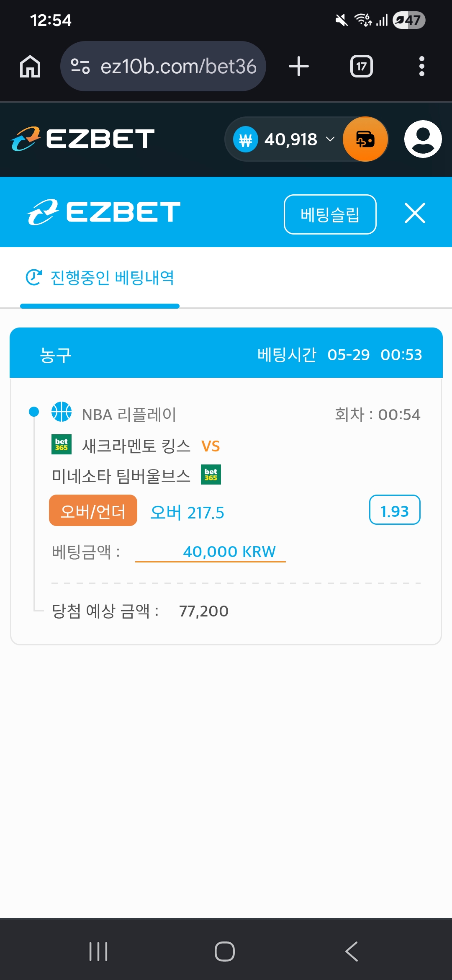This screenshot has width=452, height=980.
Task: Open the orange wallet deposit icon
Action: coord(365,139)
